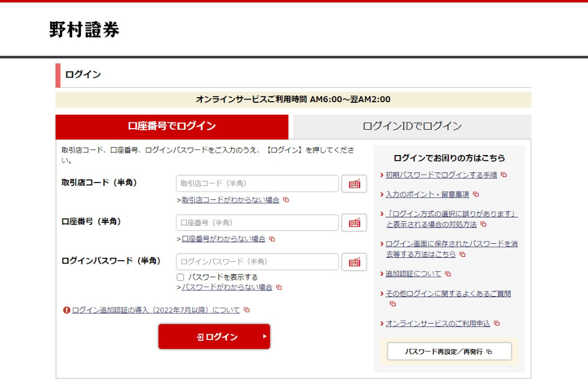Click external-link icon inside パスワード再設定／再発行 button
This screenshot has height=382, width=588.
[x=489, y=352]
